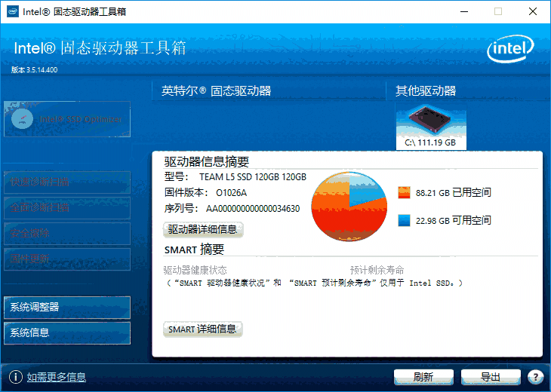Click the 驱动器健康状态 label

pos(195,270)
